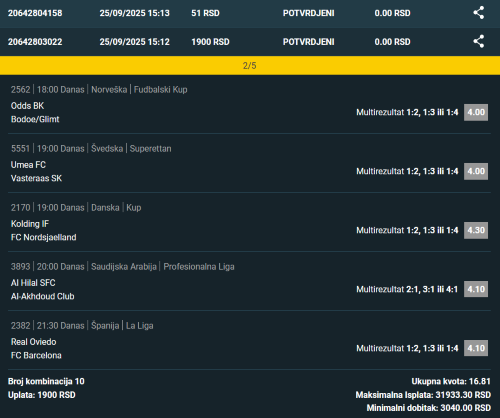Open Umea FC vs Vasteraas SK match

click(36, 171)
